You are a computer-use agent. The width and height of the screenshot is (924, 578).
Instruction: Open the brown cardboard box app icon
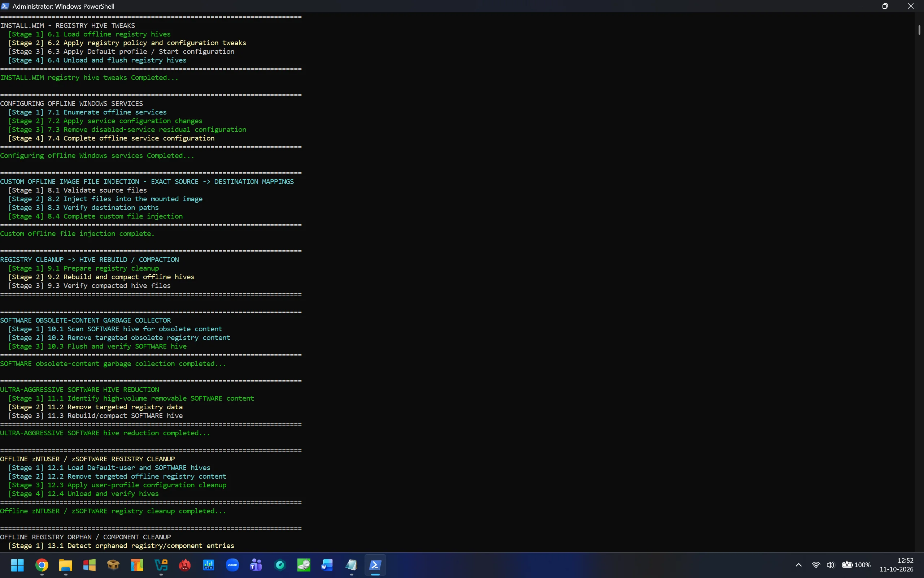(x=113, y=565)
